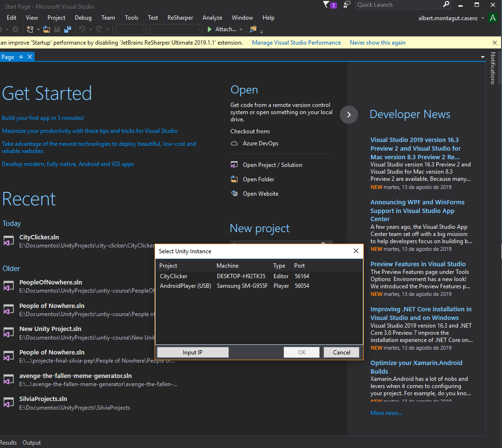Click the PeopleOfNowhere.sln solution icon
Image resolution: width=502 pixels, height=448 pixels.
[x=9, y=286]
